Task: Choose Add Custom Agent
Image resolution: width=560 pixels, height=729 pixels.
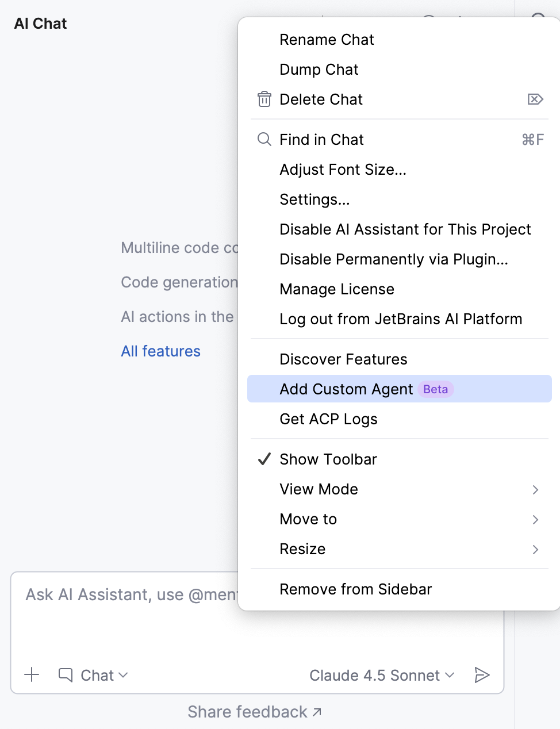Action: (346, 389)
